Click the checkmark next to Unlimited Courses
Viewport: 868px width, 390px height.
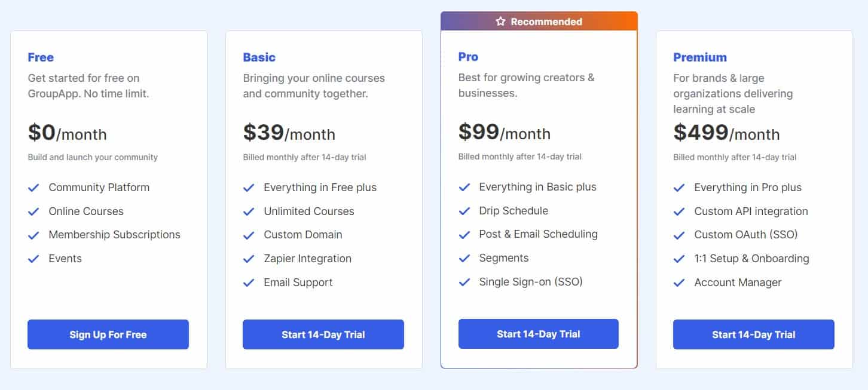point(249,211)
